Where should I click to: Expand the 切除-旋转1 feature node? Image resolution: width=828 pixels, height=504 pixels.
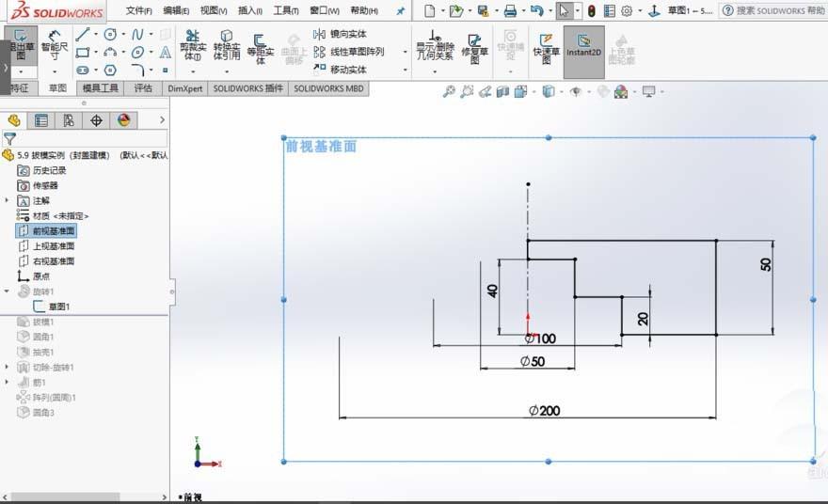point(7,367)
